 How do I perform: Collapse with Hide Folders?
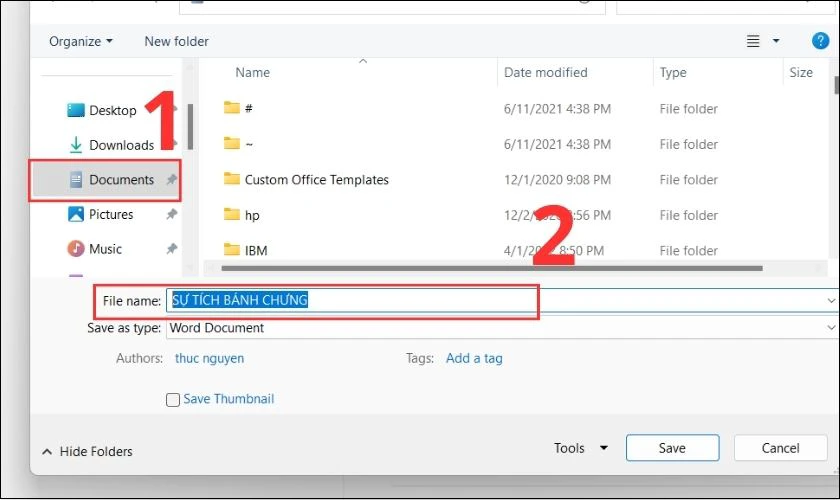(87, 452)
